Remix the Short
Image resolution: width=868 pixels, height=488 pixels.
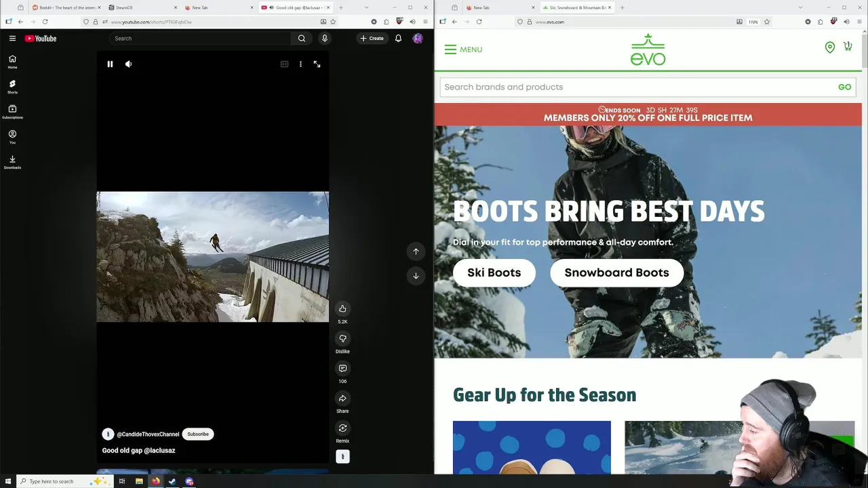click(342, 428)
